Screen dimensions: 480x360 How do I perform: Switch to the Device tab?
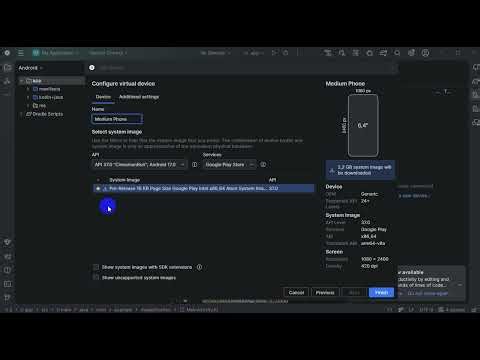tap(103, 97)
